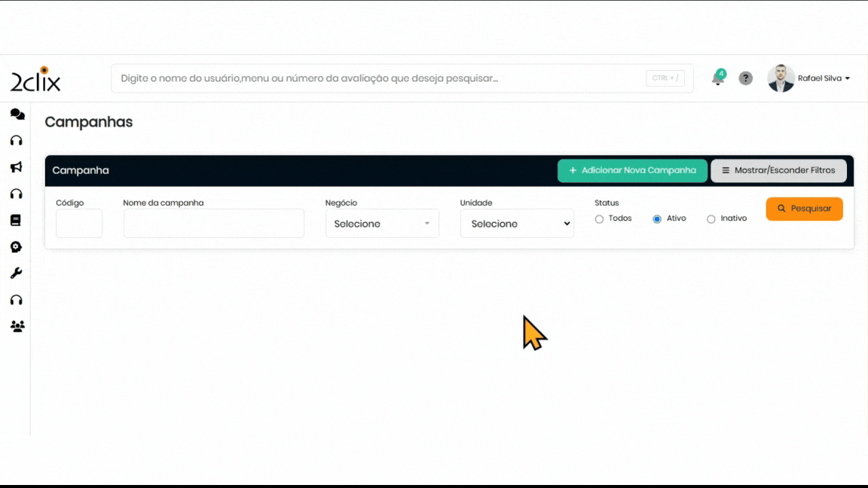Click the Código input field
This screenshot has height=488, width=868.
79,224
